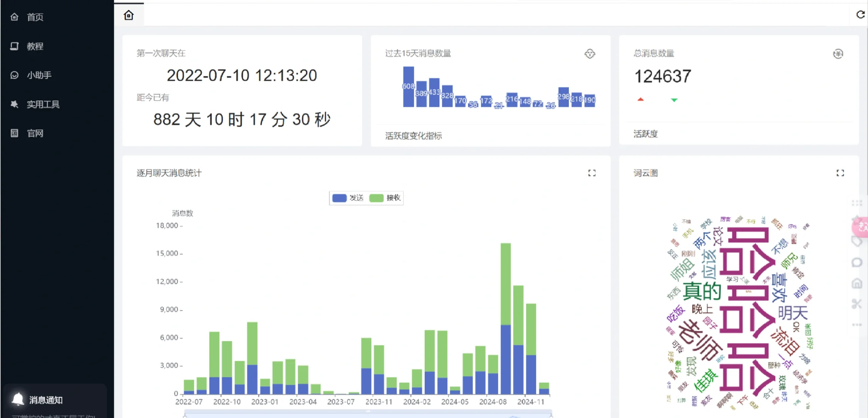Viewport: 868px width, 418px height.
Task: Select the 小助手 sidebar item
Action: click(39, 75)
